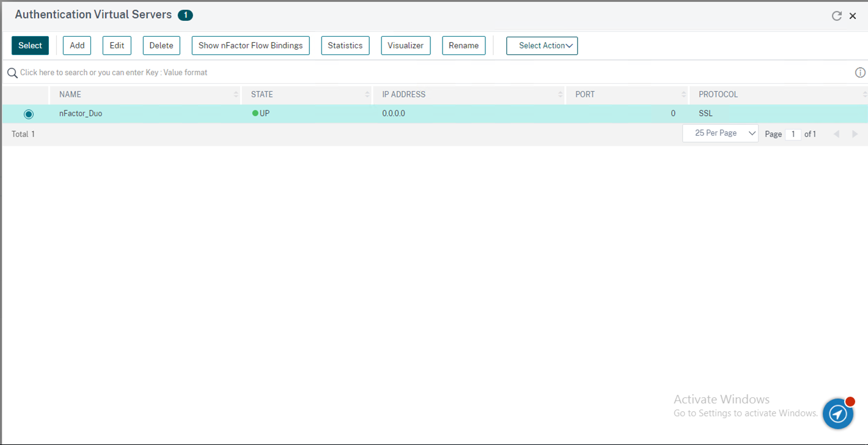The width and height of the screenshot is (868, 445).
Task: Select the nFactor_Duo radio button
Action: pos(29,114)
